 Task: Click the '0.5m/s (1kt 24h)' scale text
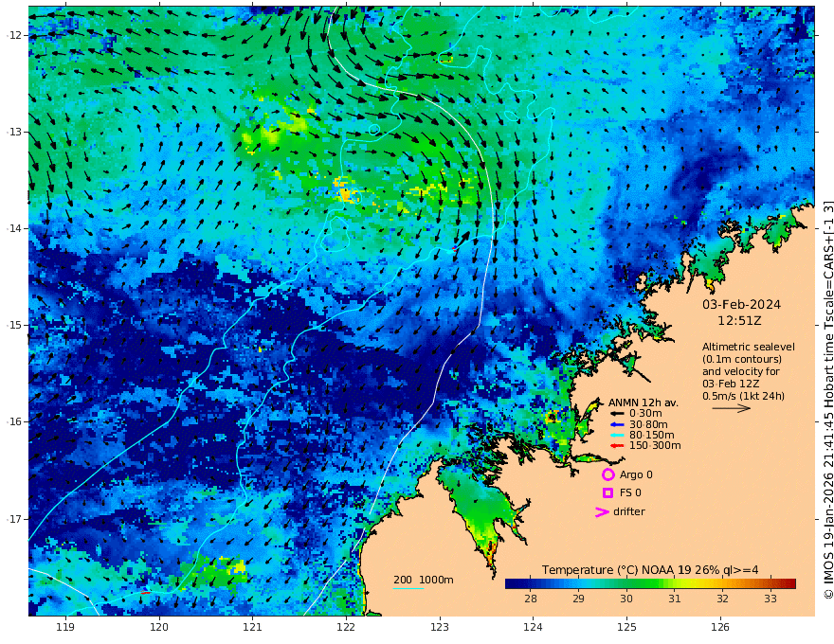pyautogui.click(x=744, y=396)
